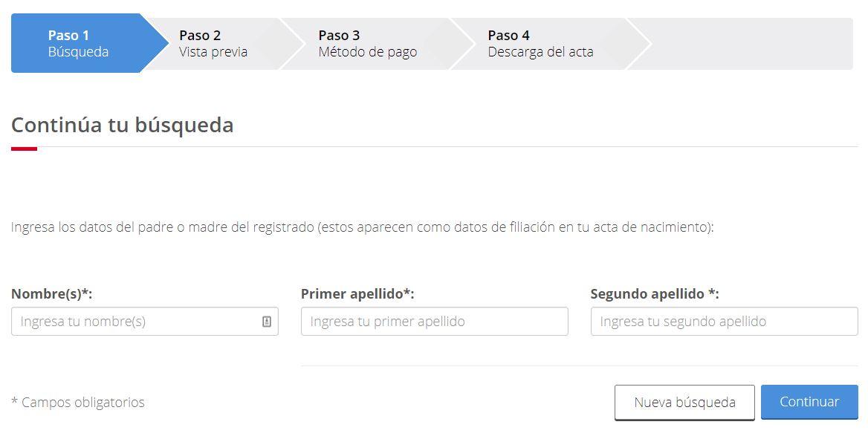Click the Primer apellido* label
This screenshot has height=439, width=868.
click(357, 294)
